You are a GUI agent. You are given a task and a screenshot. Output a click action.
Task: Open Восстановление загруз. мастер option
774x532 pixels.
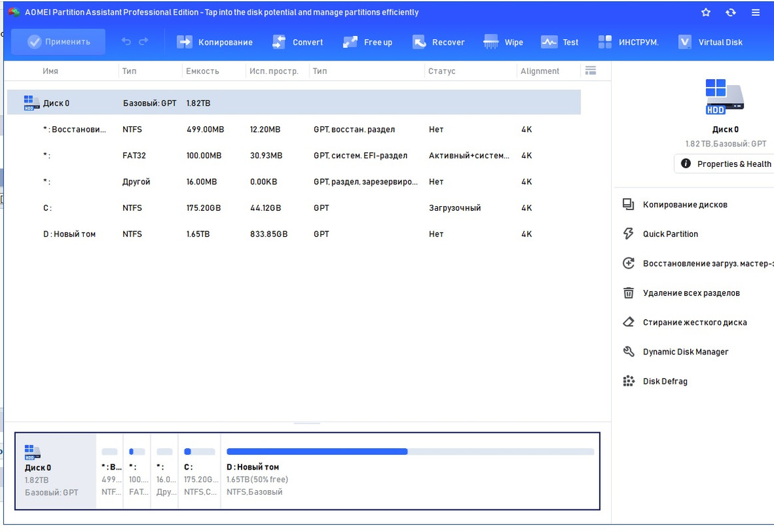click(708, 264)
